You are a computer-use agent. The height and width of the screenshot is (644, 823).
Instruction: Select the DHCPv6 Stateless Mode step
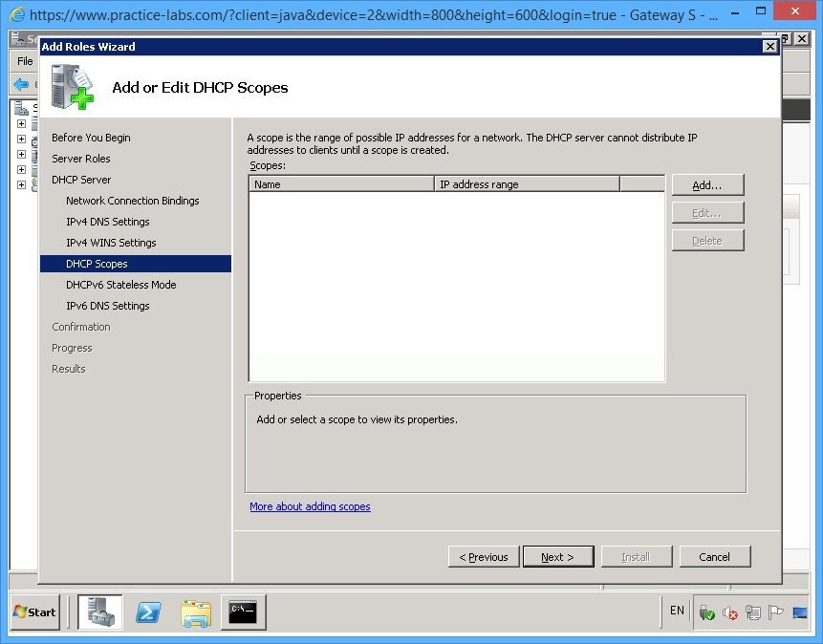point(121,284)
